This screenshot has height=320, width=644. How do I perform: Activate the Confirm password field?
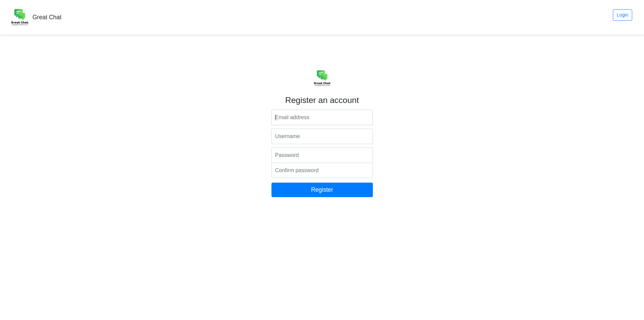click(x=322, y=170)
